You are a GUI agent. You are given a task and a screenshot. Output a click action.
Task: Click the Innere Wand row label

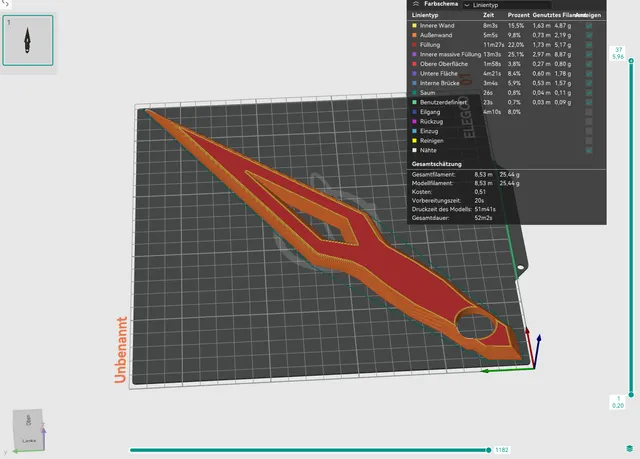(x=437, y=25)
